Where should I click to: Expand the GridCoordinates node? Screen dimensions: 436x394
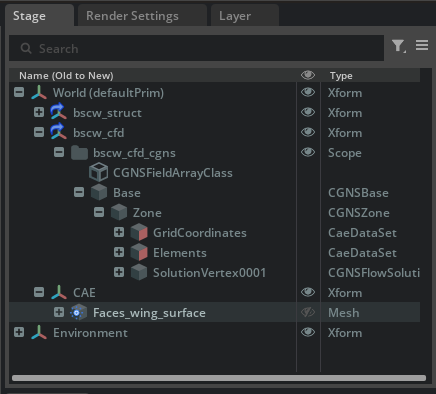pyautogui.click(x=119, y=232)
